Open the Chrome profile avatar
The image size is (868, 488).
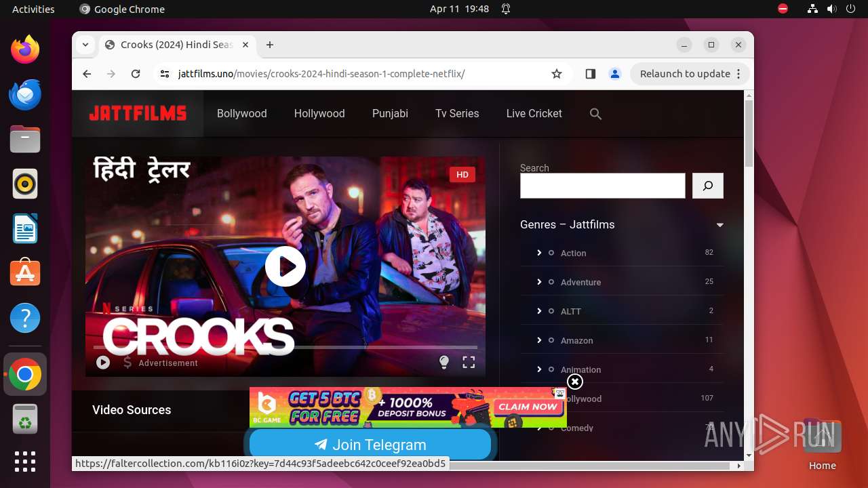[x=615, y=74]
